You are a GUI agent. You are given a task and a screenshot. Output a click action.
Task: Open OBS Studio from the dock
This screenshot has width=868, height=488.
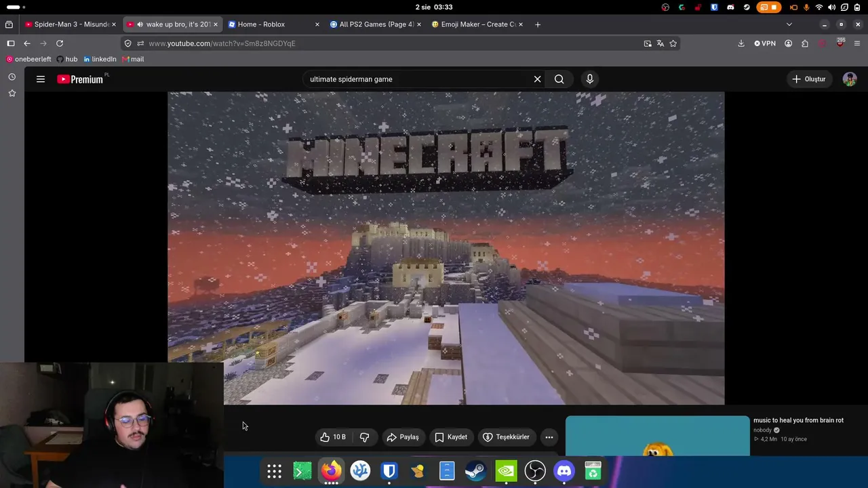(535, 471)
